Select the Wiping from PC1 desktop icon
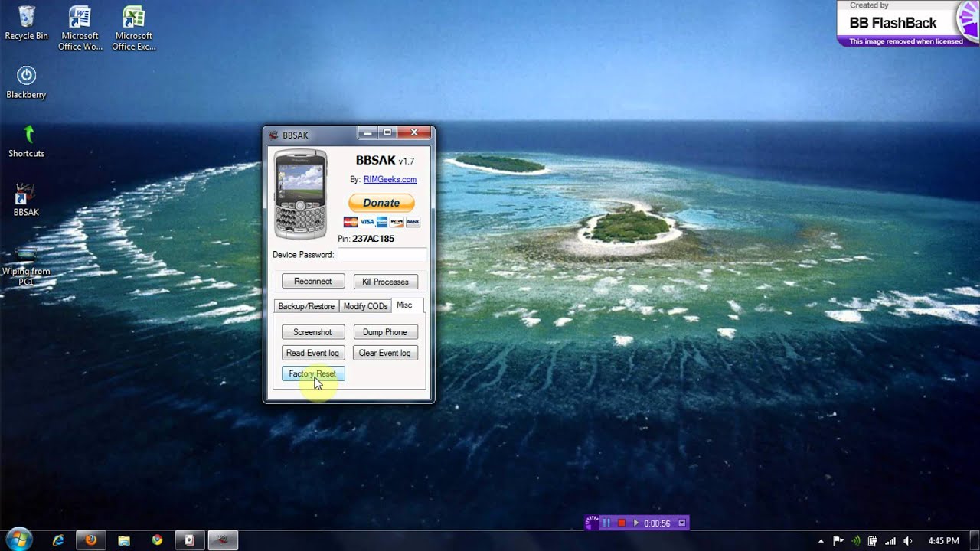Screen dimensions: 980x551 [26, 266]
